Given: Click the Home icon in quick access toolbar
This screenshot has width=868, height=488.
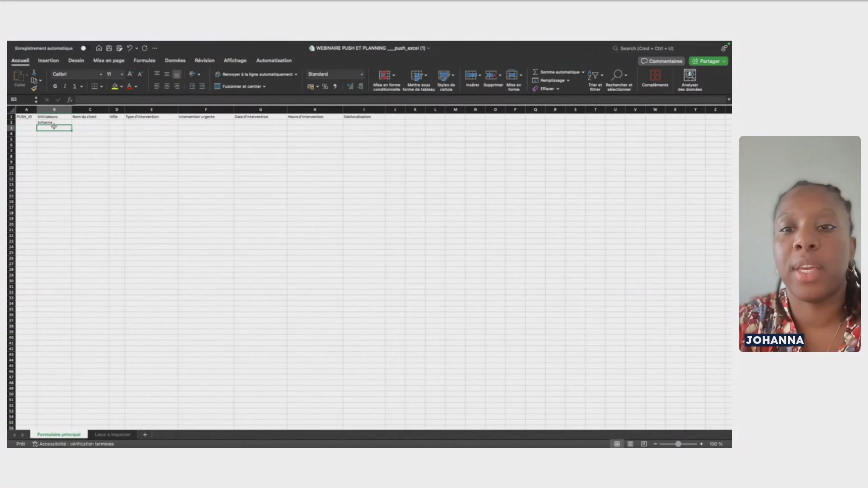Looking at the screenshot, I should (99, 48).
